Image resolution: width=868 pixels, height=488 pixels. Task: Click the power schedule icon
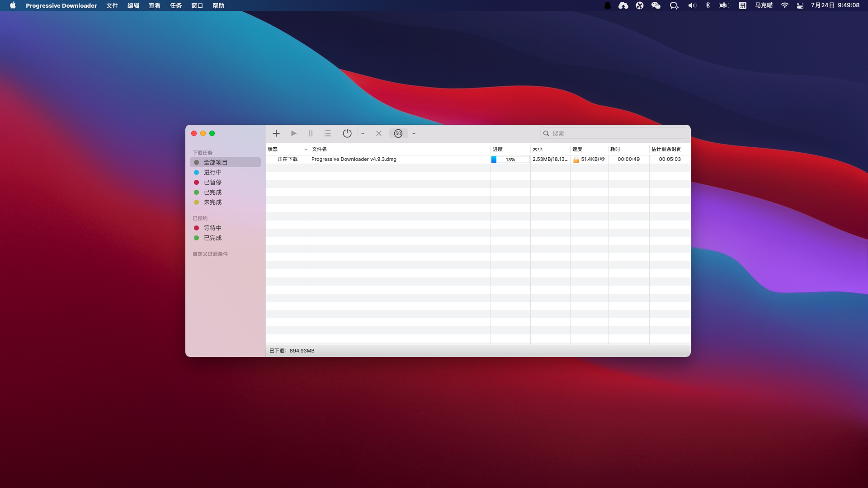347,133
